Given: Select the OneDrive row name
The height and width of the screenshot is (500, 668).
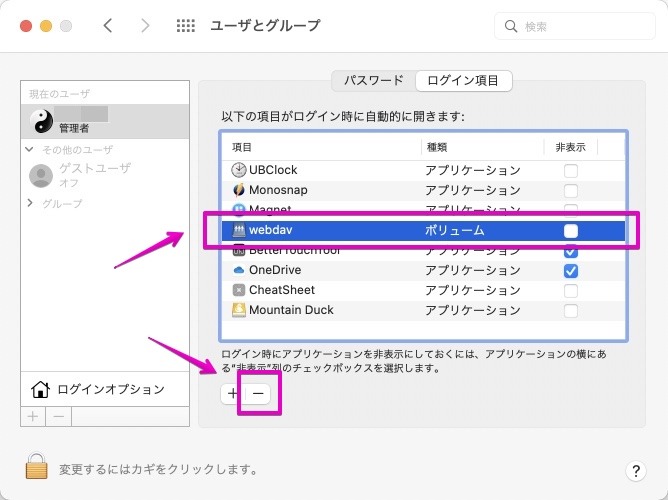Looking at the screenshot, I should [x=275, y=270].
